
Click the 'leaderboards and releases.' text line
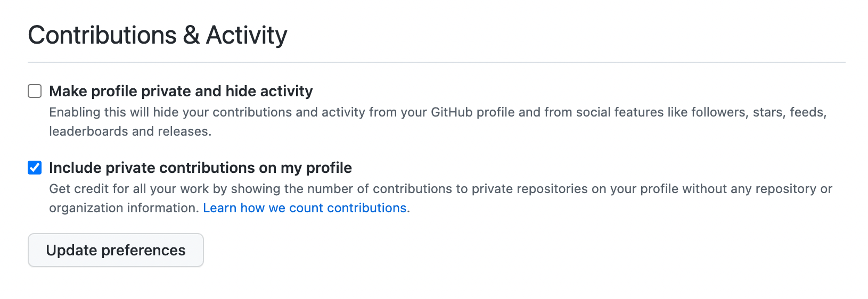pyautogui.click(x=130, y=131)
